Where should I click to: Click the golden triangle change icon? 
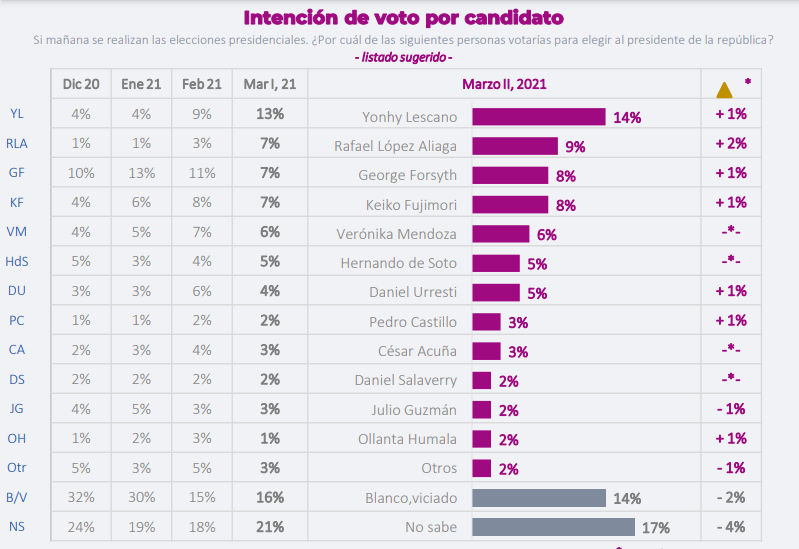724,90
